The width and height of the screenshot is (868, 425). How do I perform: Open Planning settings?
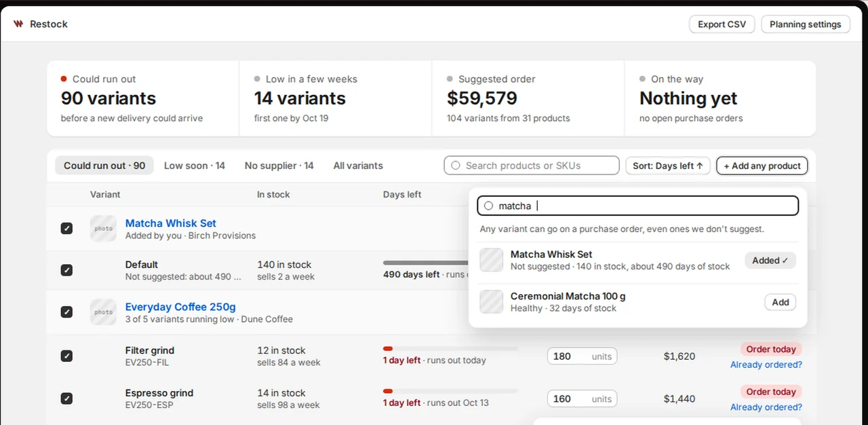[x=806, y=24]
